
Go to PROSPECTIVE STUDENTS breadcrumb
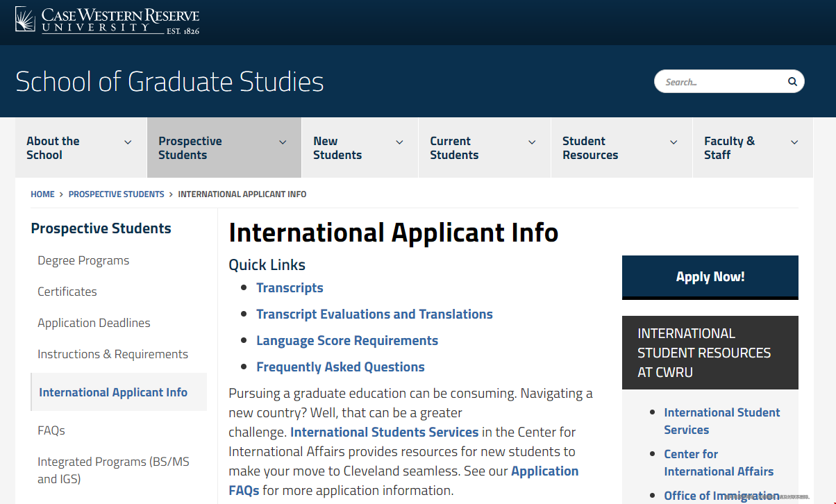tap(117, 194)
